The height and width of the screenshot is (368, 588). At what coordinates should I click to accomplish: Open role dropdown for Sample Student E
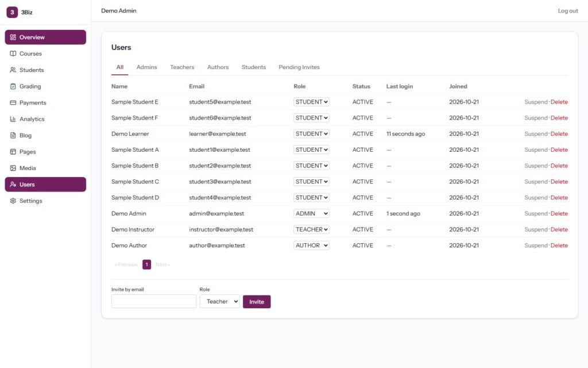[x=311, y=102]
